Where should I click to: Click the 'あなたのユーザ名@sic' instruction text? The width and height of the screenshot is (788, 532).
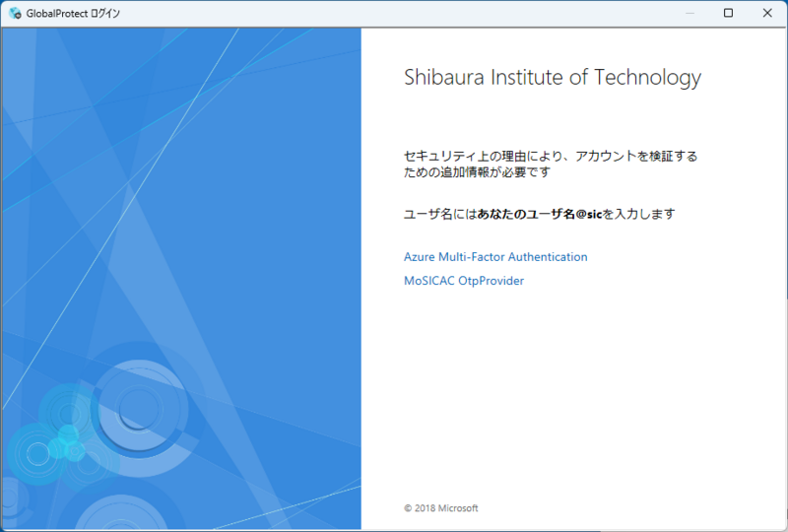pos(539,214)
